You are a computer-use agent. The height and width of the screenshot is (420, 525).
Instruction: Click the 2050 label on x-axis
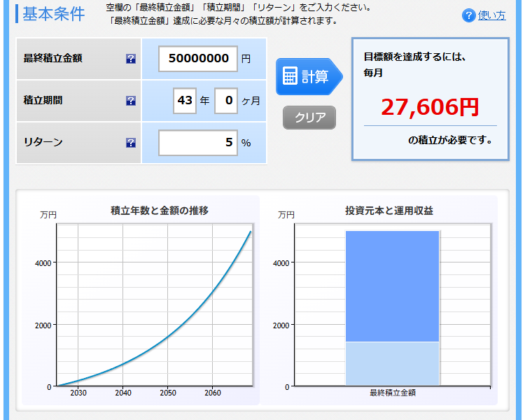168,393
